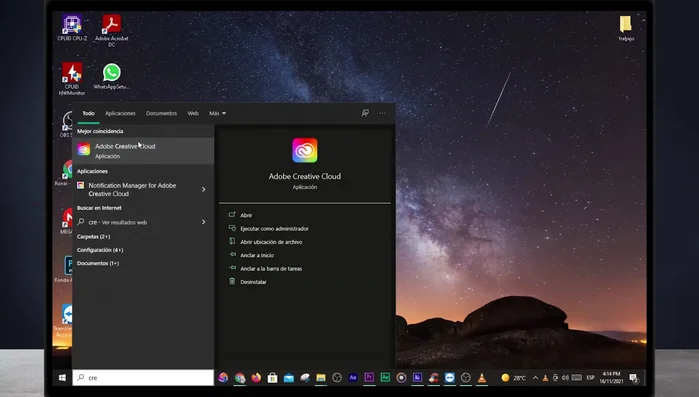Open Google Chrome from the taskbar
Image resolution: width=699 pixels, height=397 pixels.
pos(240,378)
